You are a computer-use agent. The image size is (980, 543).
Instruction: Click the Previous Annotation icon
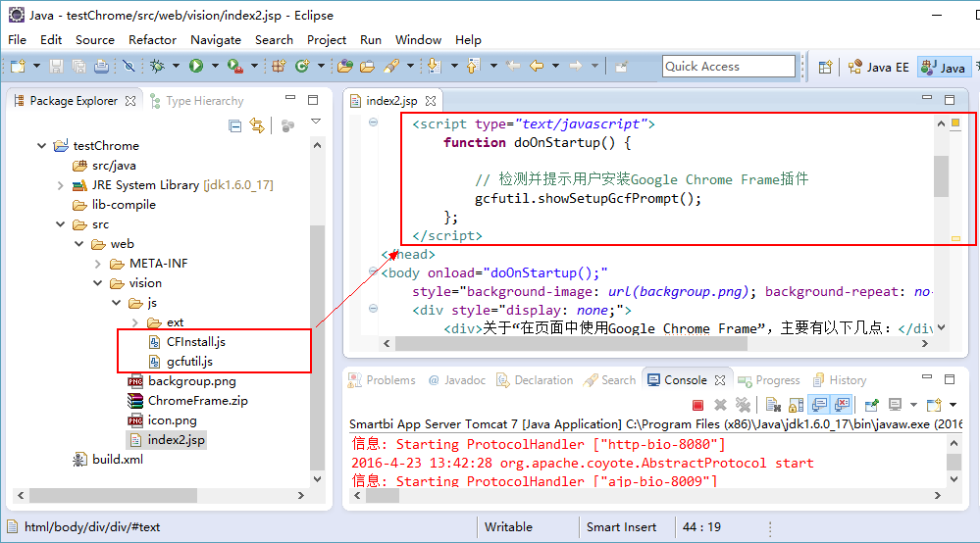[473, 66]
